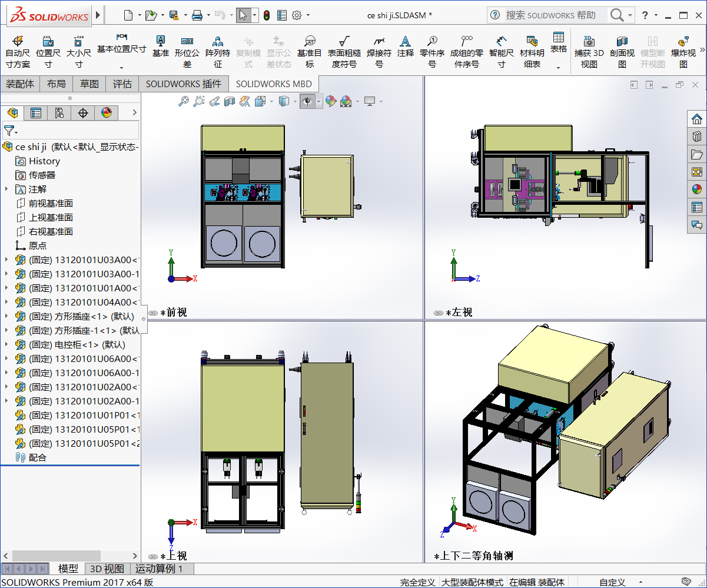Click the Apply Scene icon
This screenshot has height=588, width=707.
(346, 101)
